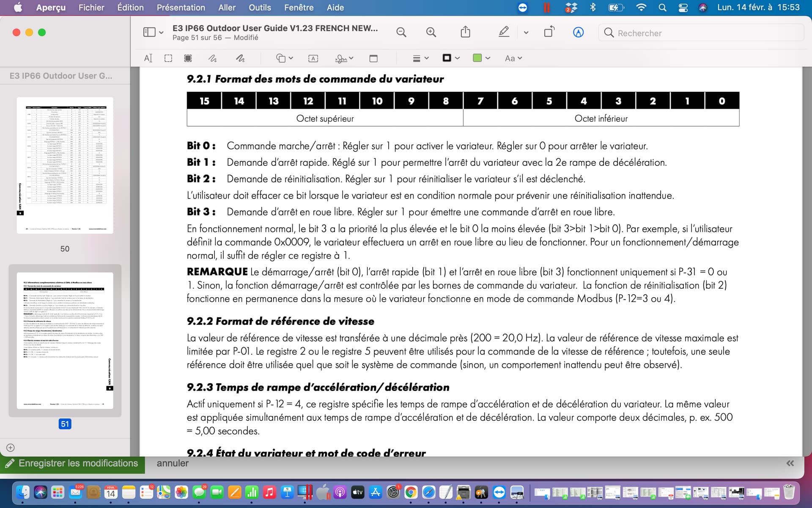Screen dimensions: 812x508
Task: Select the page 51 thumbnail
Action: [x=65, y=340]
